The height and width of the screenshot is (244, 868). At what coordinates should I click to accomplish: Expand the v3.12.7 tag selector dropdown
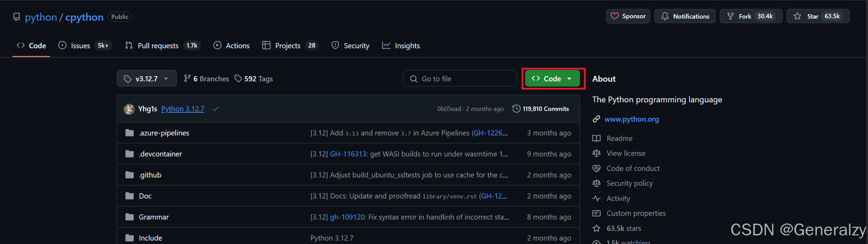[146, 79]
